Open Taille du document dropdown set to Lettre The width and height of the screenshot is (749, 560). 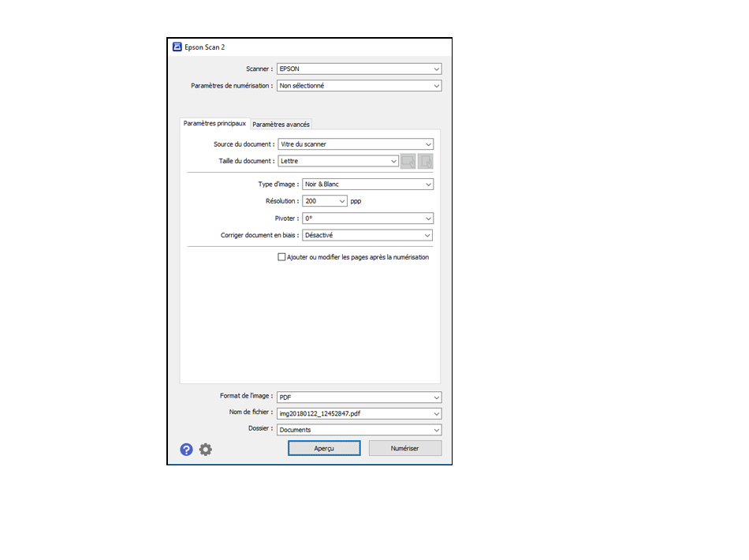pos(338,161)
